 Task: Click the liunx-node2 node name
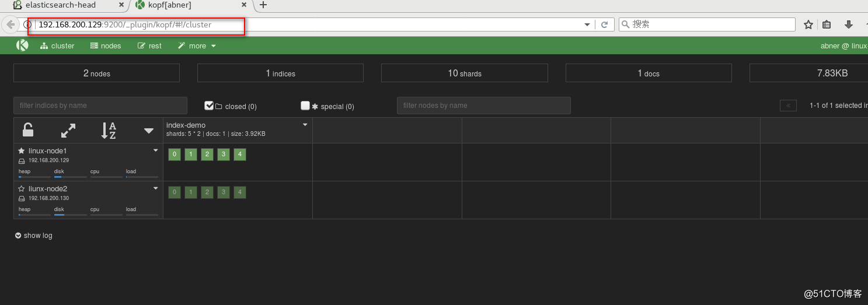pos(48,188)
